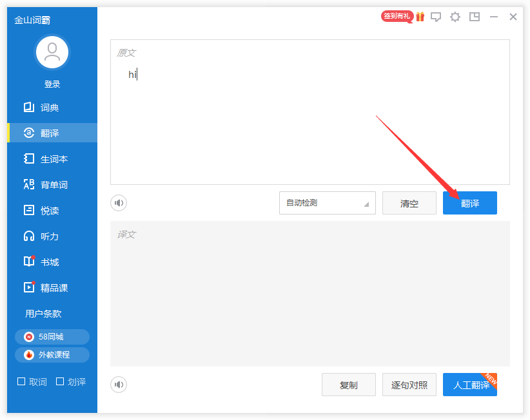Image resolution: width=530 pixels, height=420 pixels.
Task: Click the 外教课程 promo button
Action: (x=52, y=355)
